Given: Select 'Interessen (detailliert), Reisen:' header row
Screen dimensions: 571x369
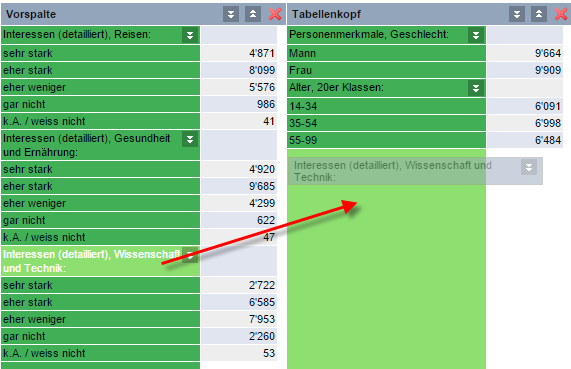Looking at the screenshot, I should pyautogui.click(x=101, y=35).
